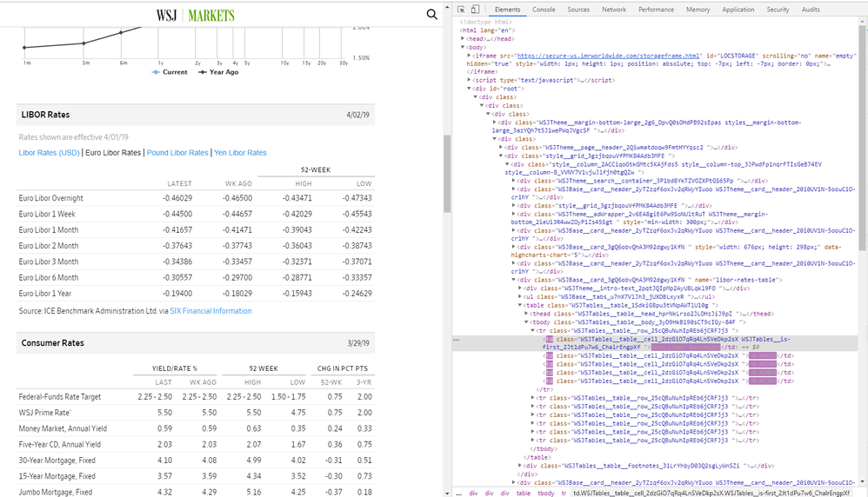Click Euro Libor 1 Year low -0.24629
Viewport: 868px width, 497px height.
coord(357,294)
